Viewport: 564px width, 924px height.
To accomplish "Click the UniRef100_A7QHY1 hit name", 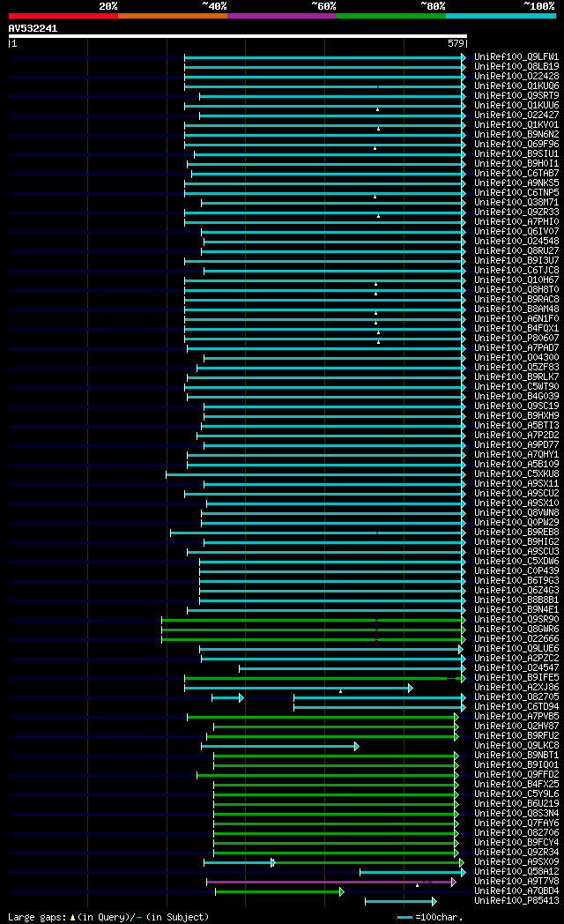I will pos(516,455).
